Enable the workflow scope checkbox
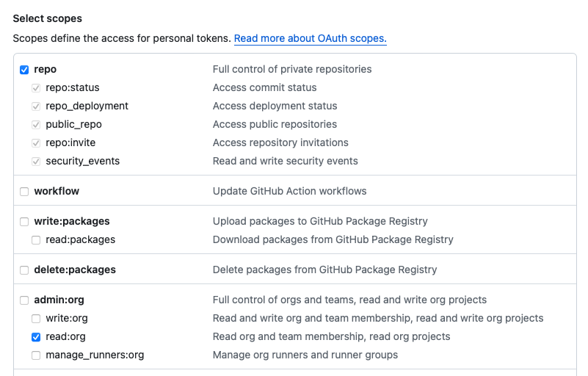The image size is (588, 376). coord(24,192)
